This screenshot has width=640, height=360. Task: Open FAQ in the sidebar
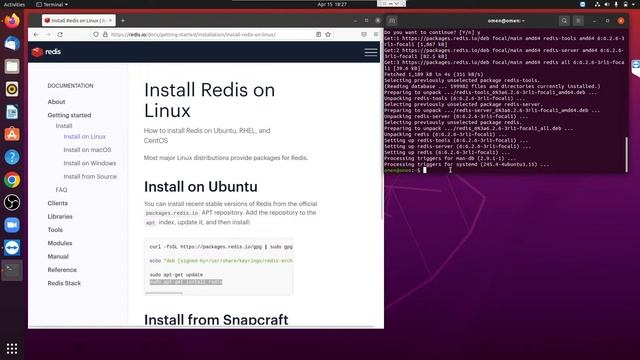coord(61,190)
